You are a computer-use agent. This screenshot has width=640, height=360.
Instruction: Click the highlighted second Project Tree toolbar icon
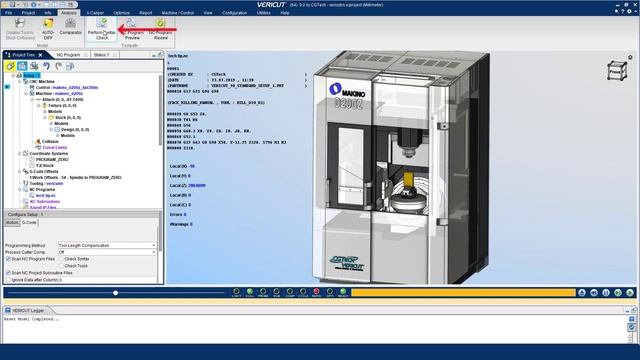click(22, 66)
